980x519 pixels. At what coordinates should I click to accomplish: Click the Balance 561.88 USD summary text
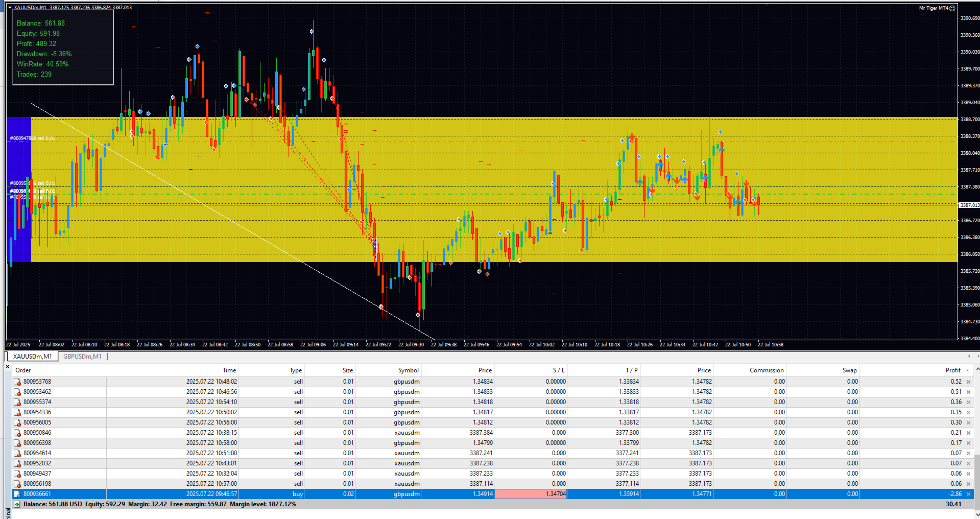[53, 504]
